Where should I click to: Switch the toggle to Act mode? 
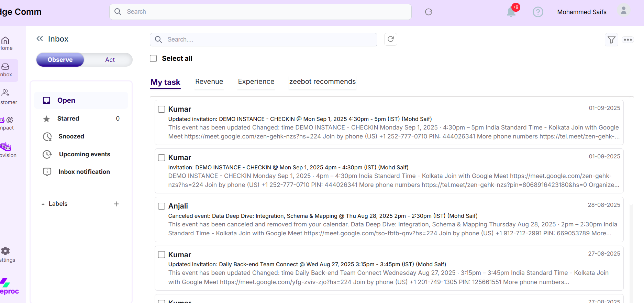coord(110,60)
